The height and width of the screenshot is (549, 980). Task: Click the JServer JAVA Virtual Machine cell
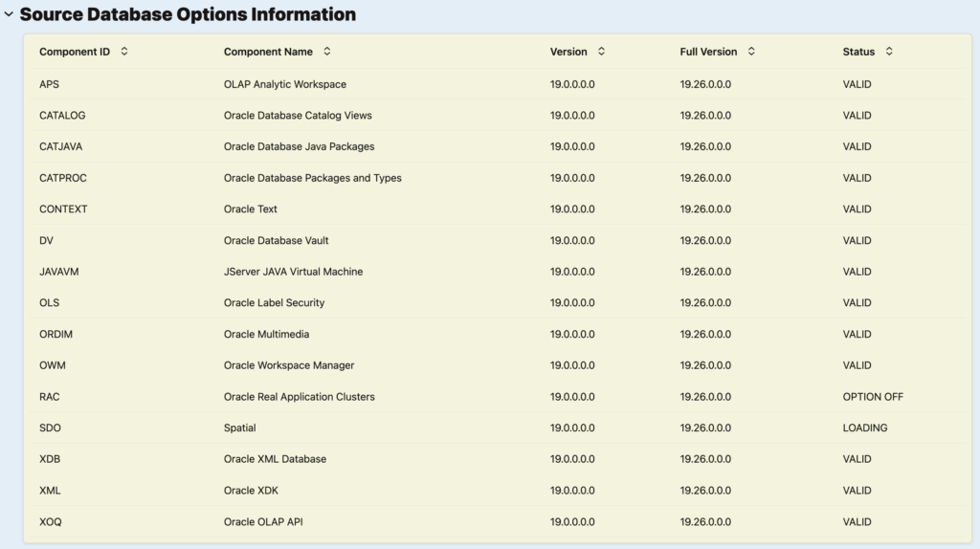293,272
